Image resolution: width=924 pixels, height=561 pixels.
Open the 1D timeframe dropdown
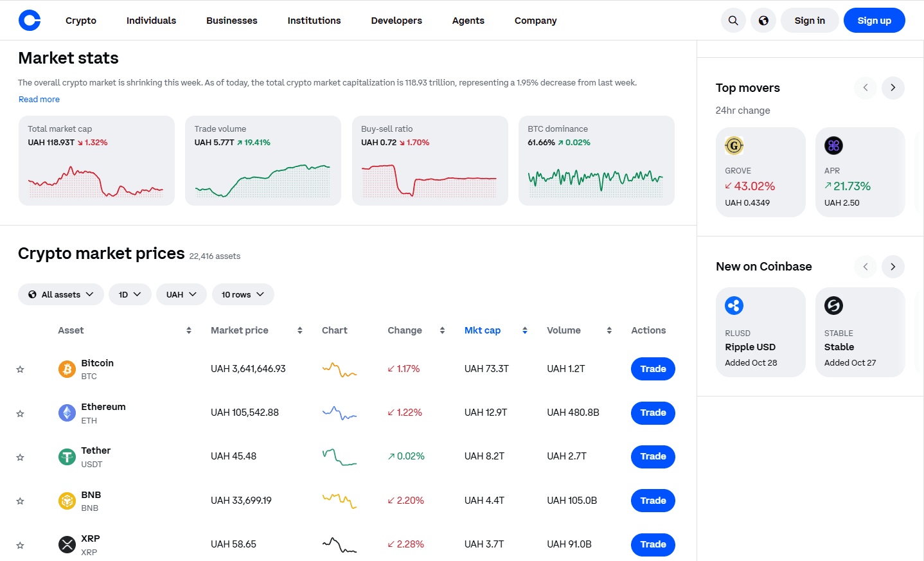pyautogui.click(x=130, y=294)
